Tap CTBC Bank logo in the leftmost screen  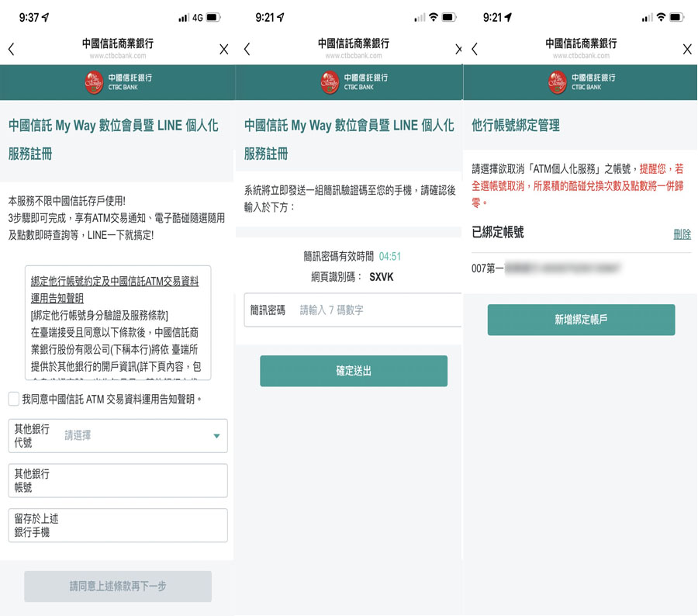(117, 81)
